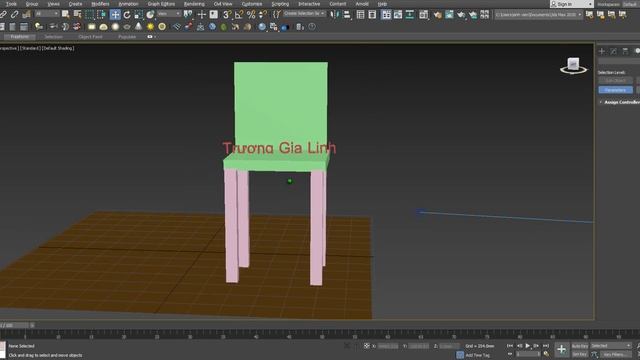
Task: Open Workspaces Default dropdown
Action: click(x=631, y=4)
